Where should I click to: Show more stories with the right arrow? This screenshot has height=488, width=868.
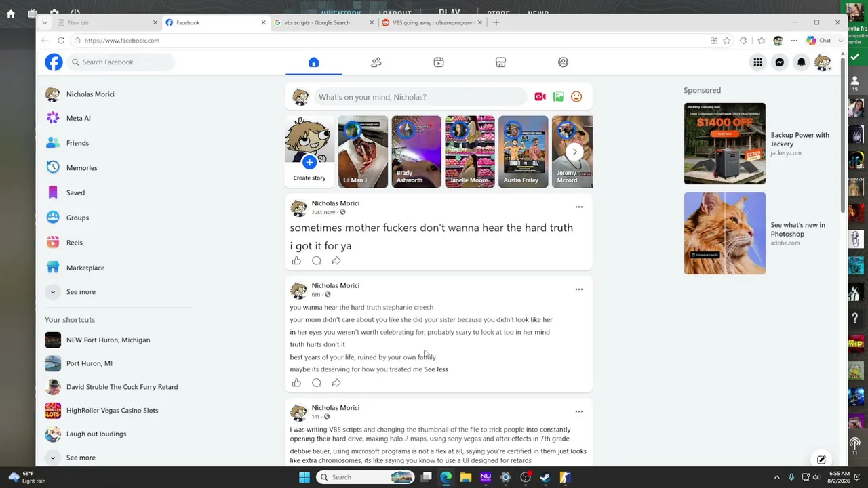[x=574, y=152]
